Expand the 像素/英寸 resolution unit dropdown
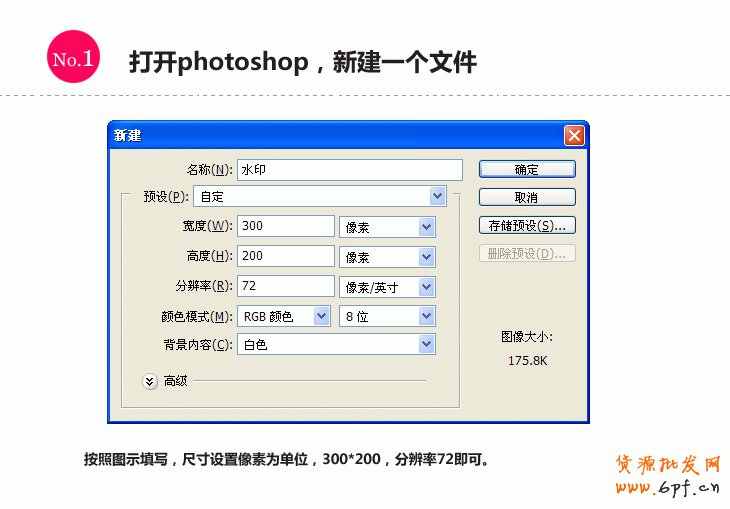This screenshot has height=509, width=730. [387, 287]
